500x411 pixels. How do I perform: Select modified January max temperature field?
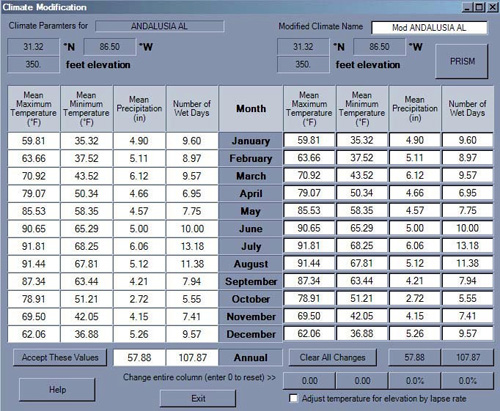click(x=309, y=140)
